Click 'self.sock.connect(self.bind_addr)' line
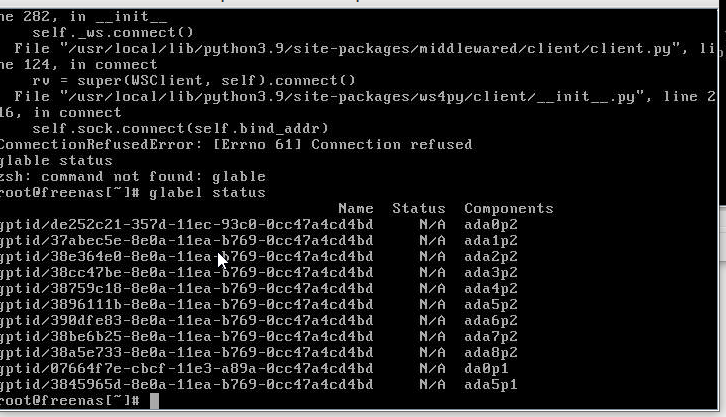726x417 pixels. (x=180, y=128)
